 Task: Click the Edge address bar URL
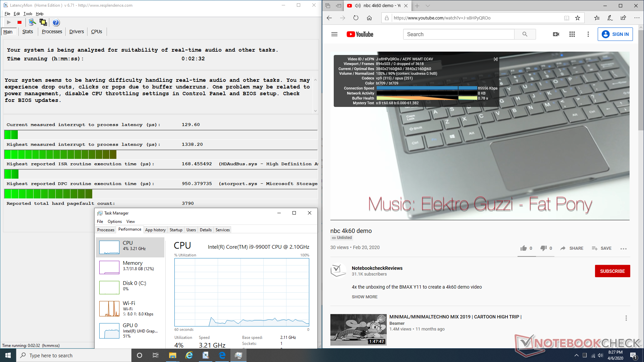tap(442, 18)
